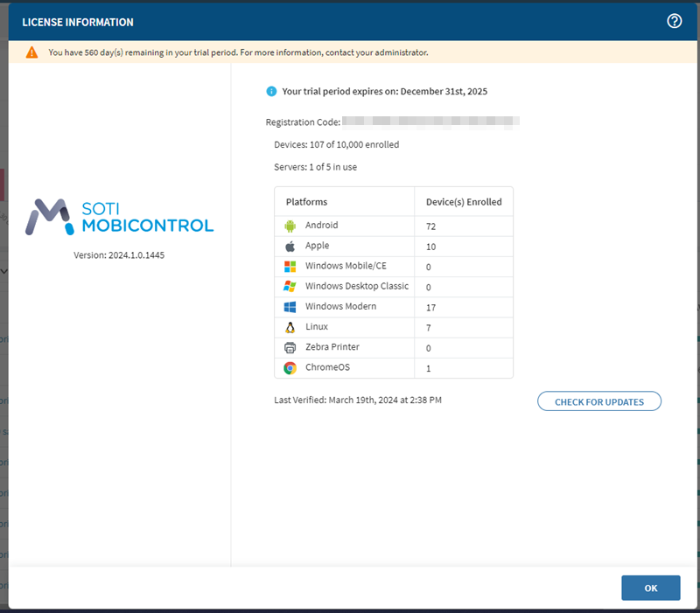This screenshot has width=700, height=613.
Task: Click the orange warning triangle icon
Action: pyautogui.click(x=31, y=52)
